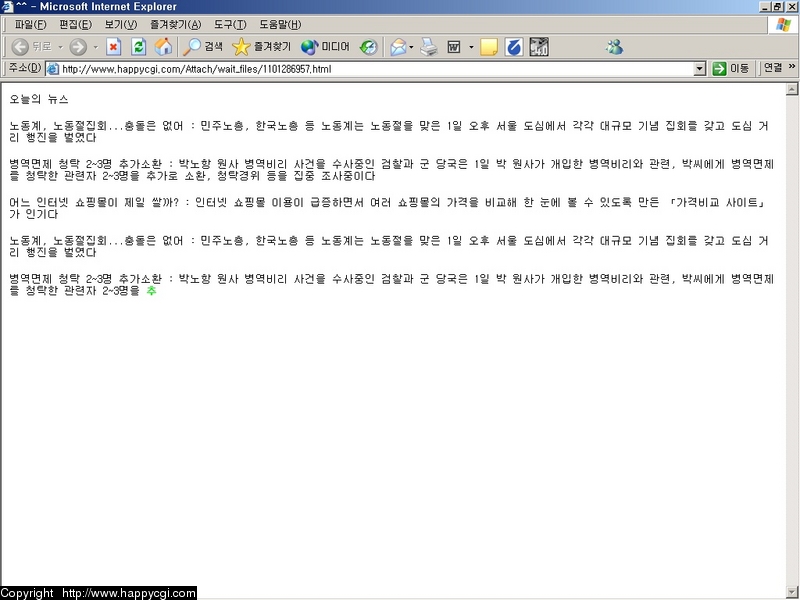This screenshot has height=600, width=800.
Task: Go back with the 뒤로 button
Action: click(x=32, y=47)
